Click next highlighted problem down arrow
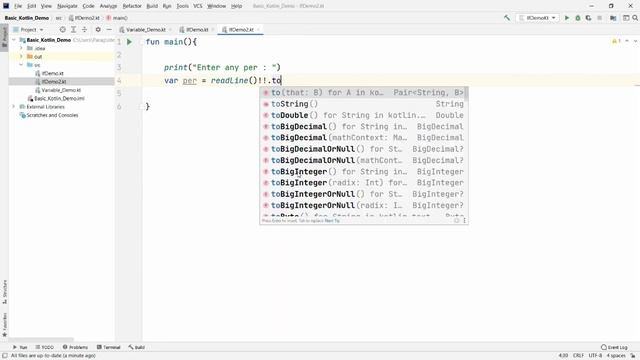Screen dimensions: 640x360 coord(635,41)
